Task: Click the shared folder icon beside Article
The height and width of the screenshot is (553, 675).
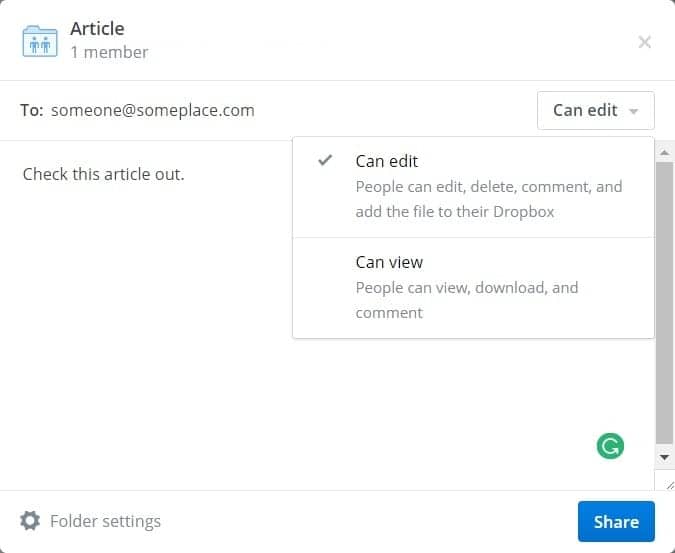Action: point(40,41)
